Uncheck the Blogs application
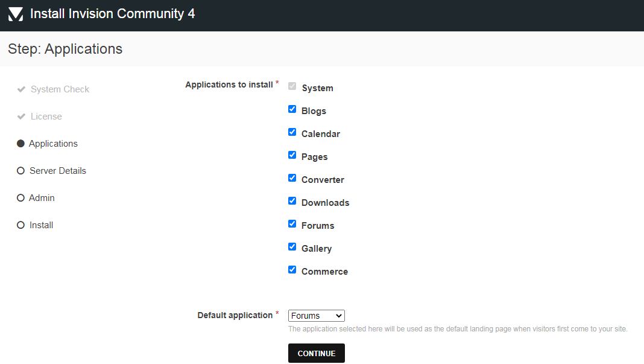This screenshot has height=364, width=644. (292, 109)
